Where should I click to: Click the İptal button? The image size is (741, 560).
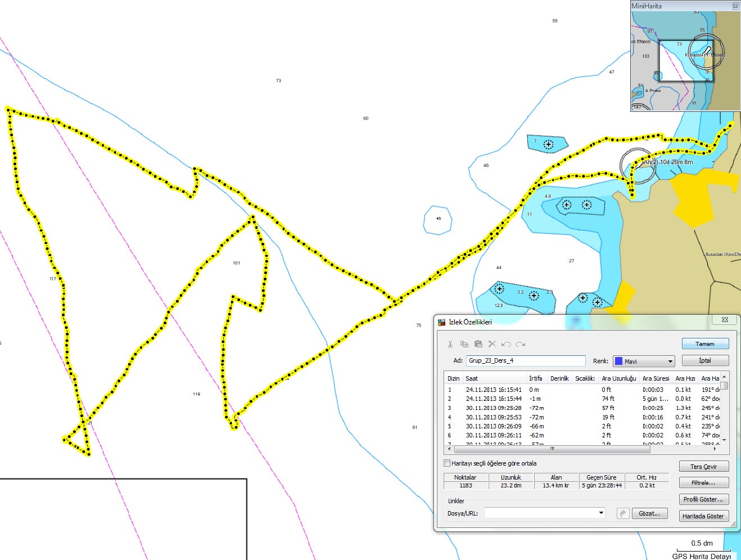coord(705,360)
